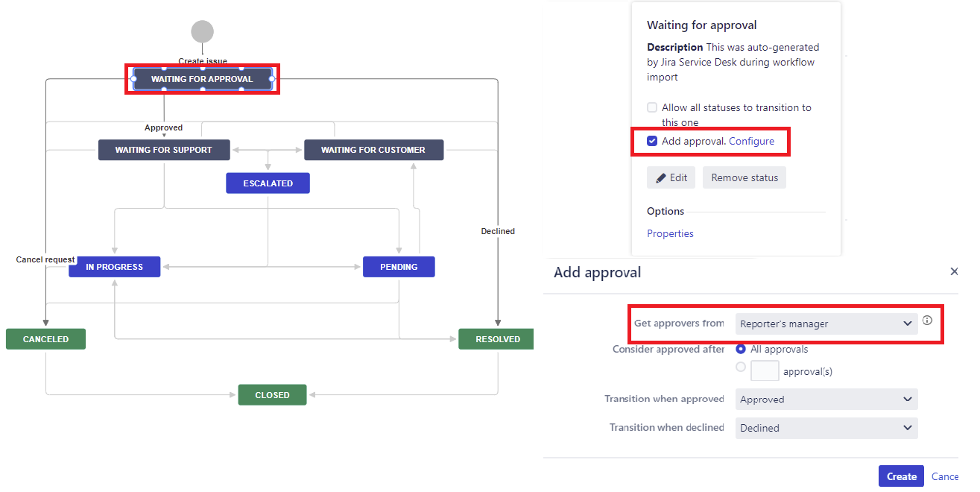Open the Properties link under Options
This screenshot has height=492, width=980.
(670, 233)
